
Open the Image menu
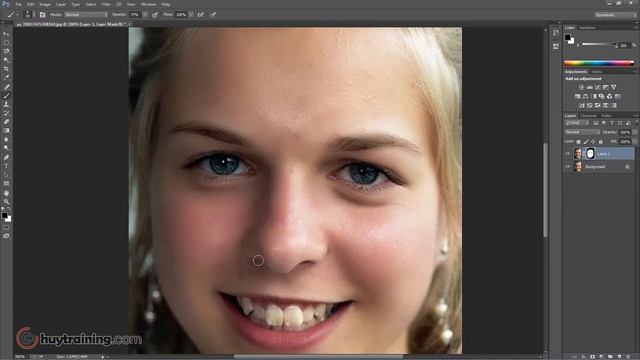[45, 4]
